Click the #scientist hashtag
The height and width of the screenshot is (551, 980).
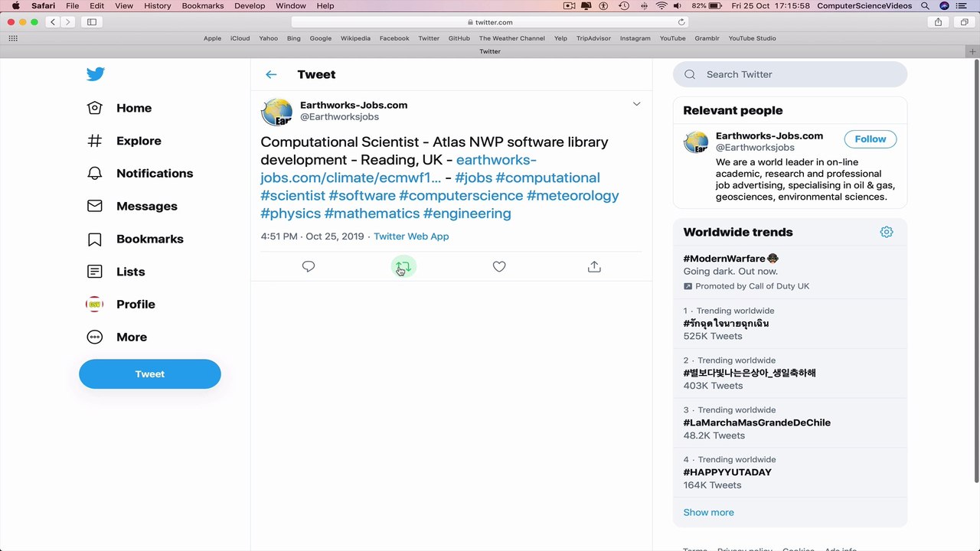(x=292, y=195)
